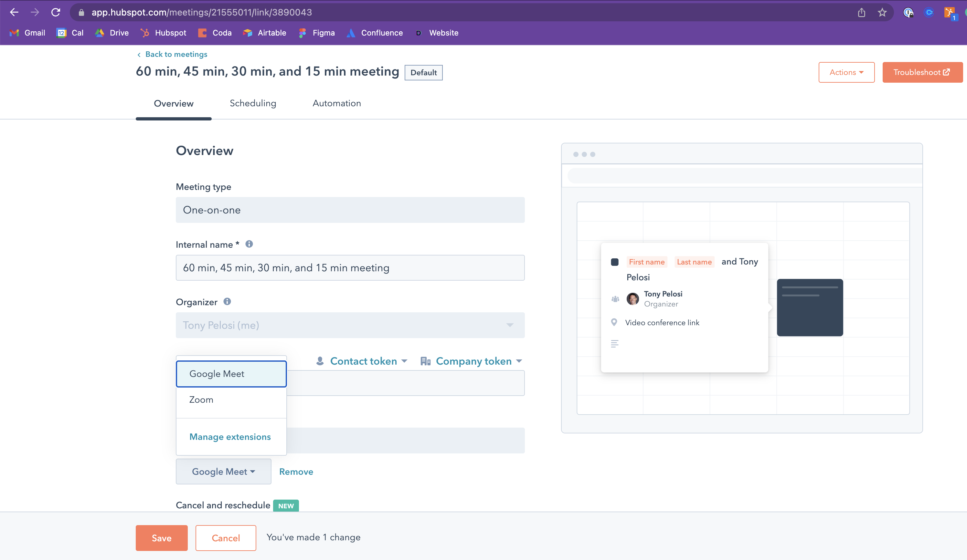967x560 pixels.
Task: Click the First name token in preview
Action: coord(647,262)
